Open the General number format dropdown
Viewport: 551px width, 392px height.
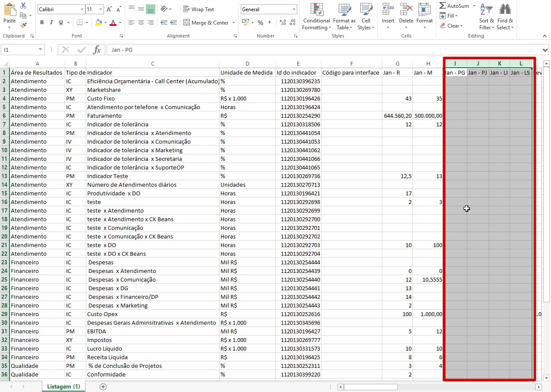(x=294, y=9)
